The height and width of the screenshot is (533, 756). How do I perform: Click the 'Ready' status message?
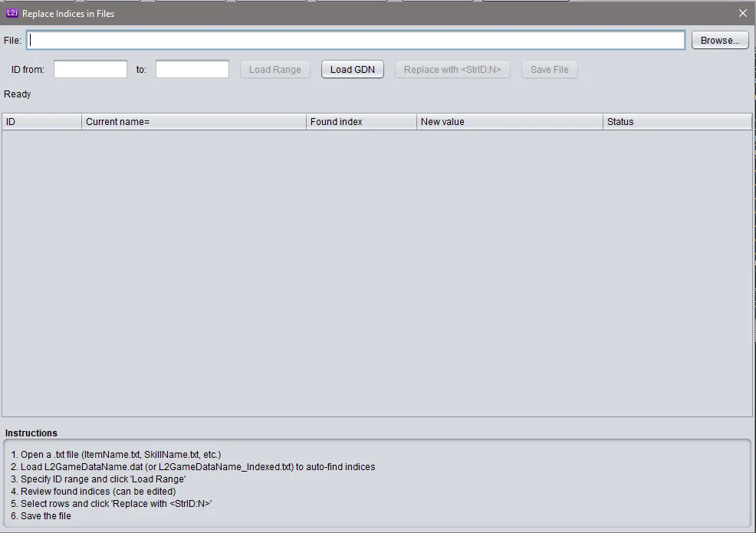pyautogui.click(x=18, y=94)
